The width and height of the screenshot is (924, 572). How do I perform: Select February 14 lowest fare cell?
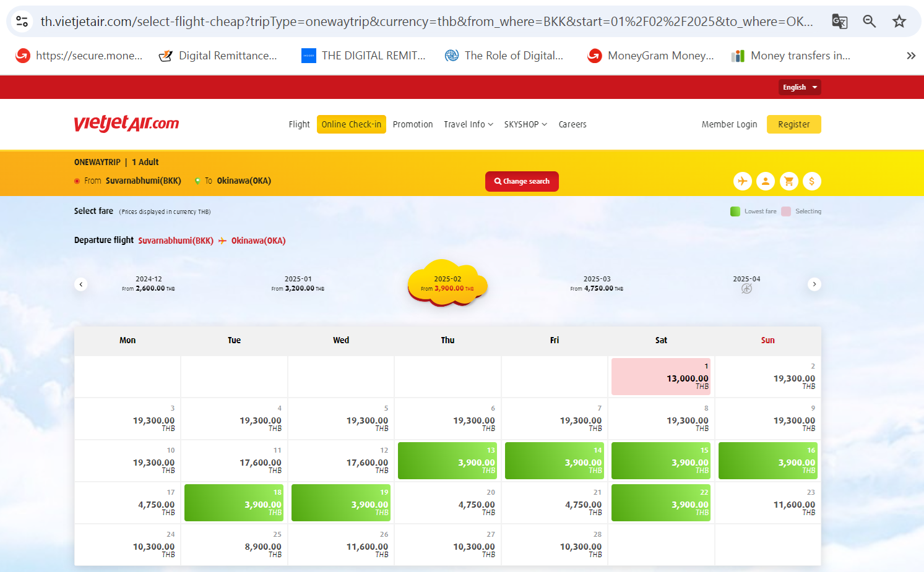click(x=555, y=461)
